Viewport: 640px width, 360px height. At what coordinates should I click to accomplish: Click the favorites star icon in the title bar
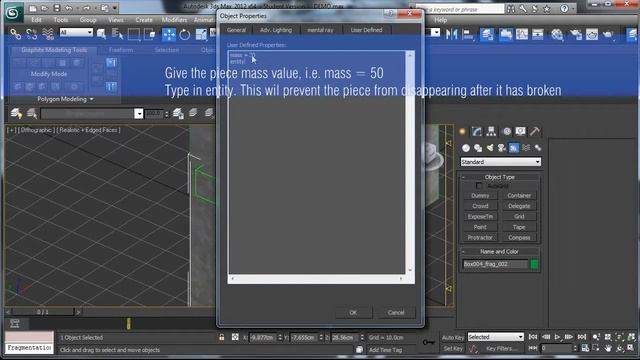[x=547, y=9]
